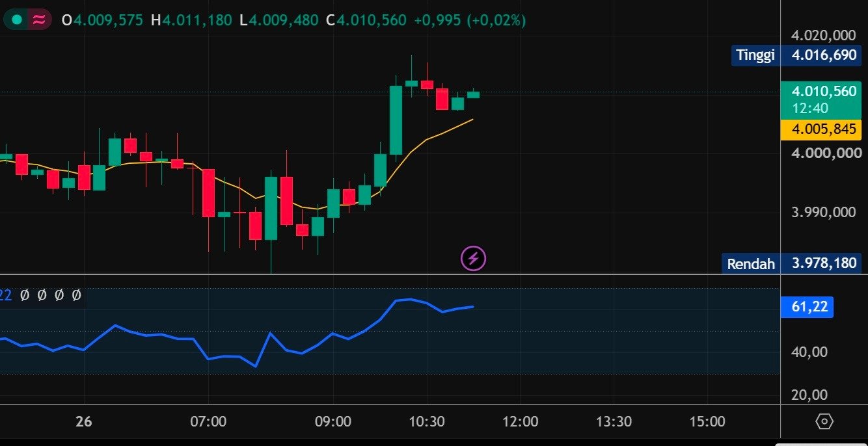Open the purple lightning event icon

click(474, 259)
